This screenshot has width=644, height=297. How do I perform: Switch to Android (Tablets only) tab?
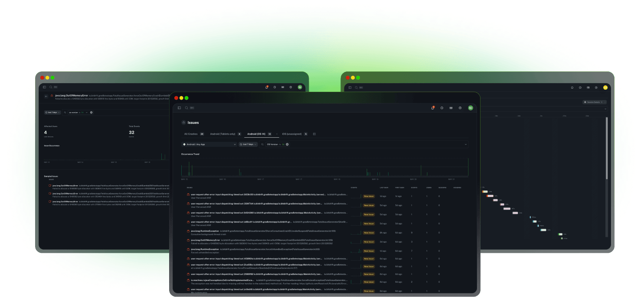(x=222, y=134)
